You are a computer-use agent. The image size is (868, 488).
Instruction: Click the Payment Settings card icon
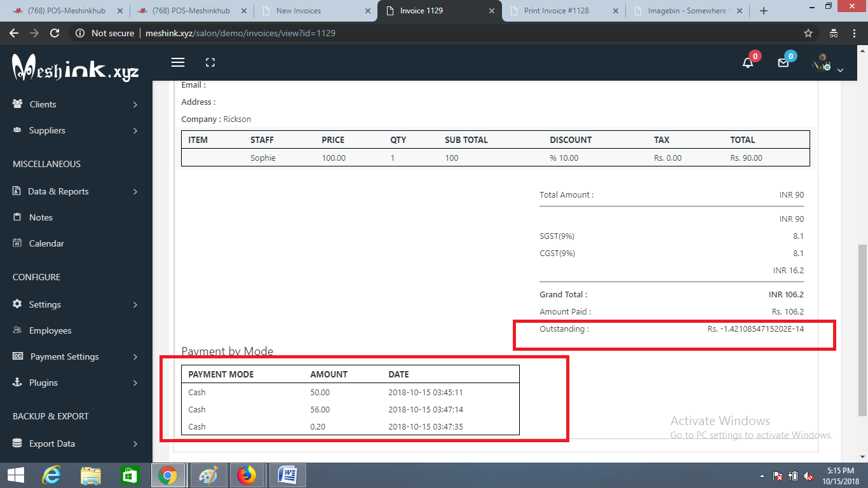pos(18,356)
